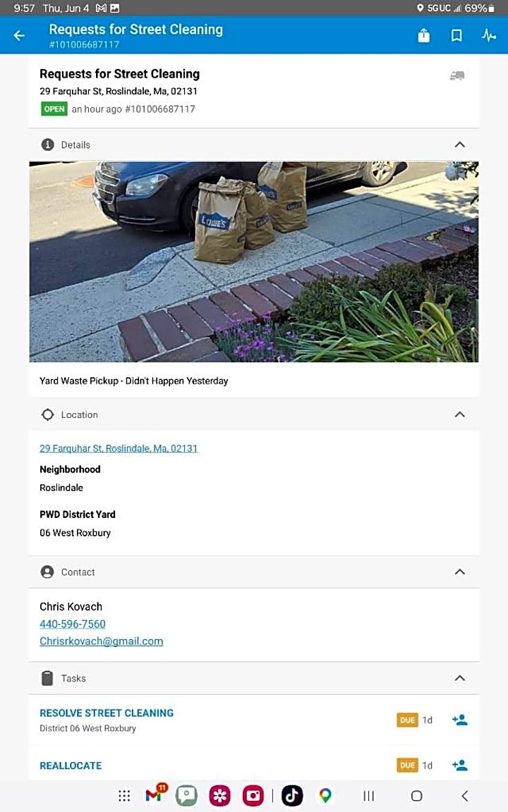Tap the green OPEN status badge
This screenshot has width=508, height=812.
54,109
